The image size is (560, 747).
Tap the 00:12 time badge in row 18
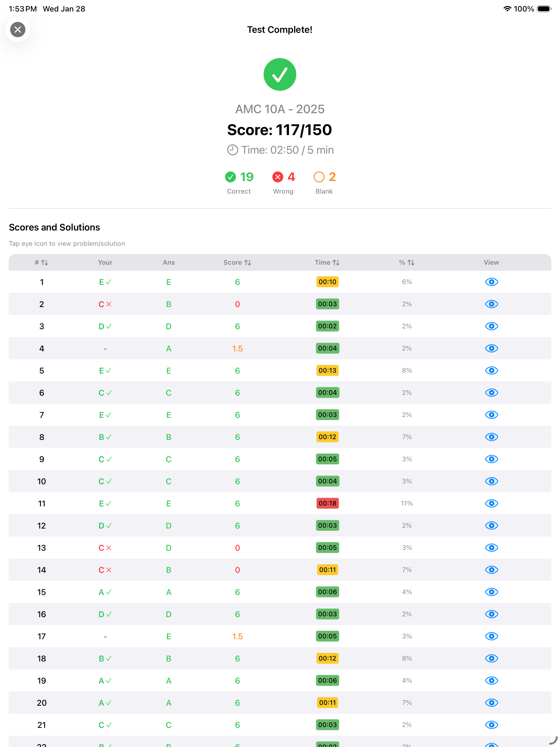327,658
